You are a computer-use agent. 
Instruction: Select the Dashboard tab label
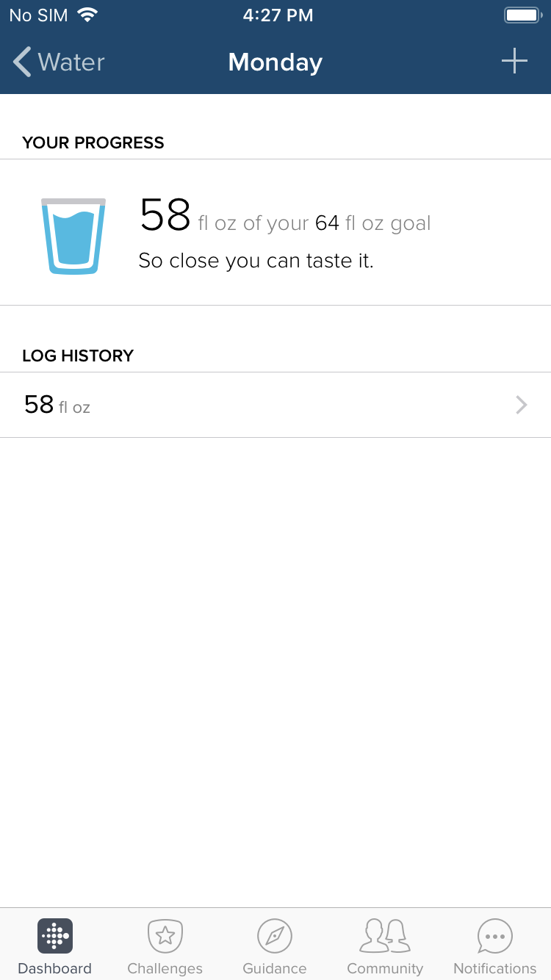click(55, 968)
